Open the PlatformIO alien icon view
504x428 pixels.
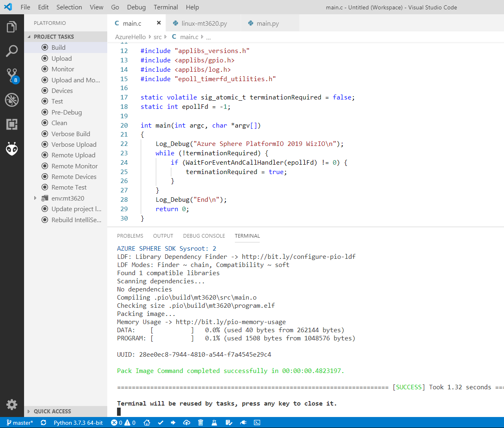point(12,149)
